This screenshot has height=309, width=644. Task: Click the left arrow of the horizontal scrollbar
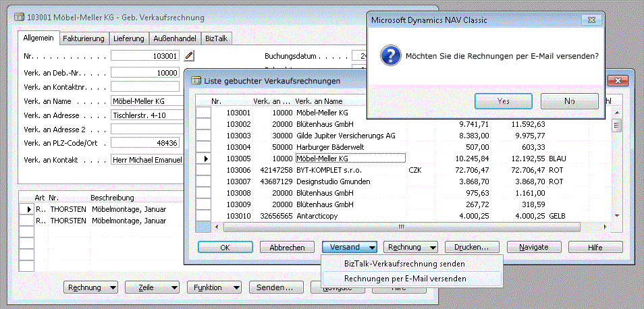point(217,227)
